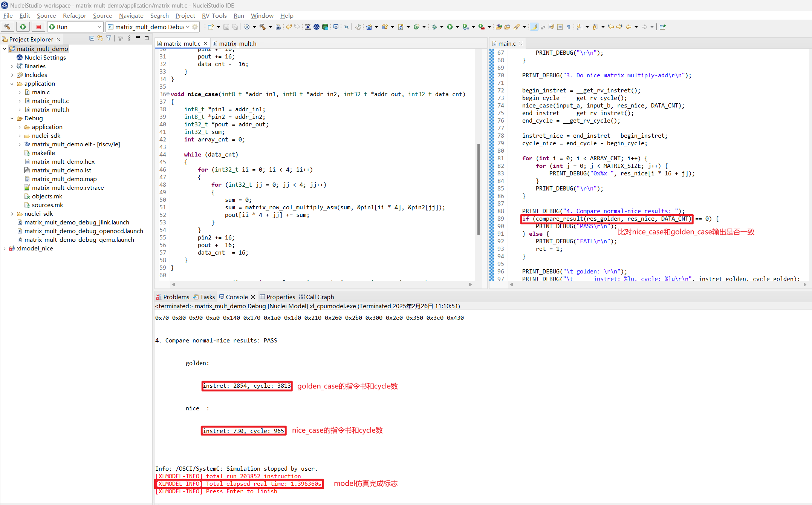Switch to matrix_mult.h editor tab
The height and width of the screenshot is (505, 812).
coord(234,44)
